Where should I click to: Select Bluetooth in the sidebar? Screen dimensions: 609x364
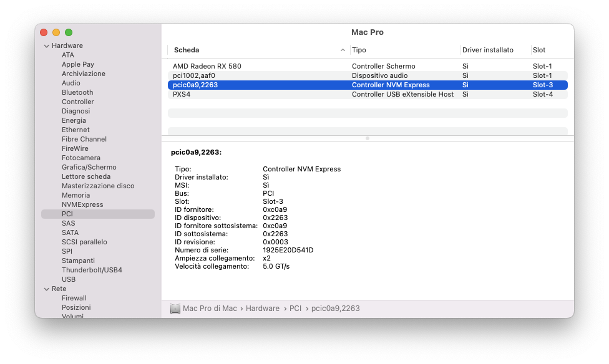(77, 92)
